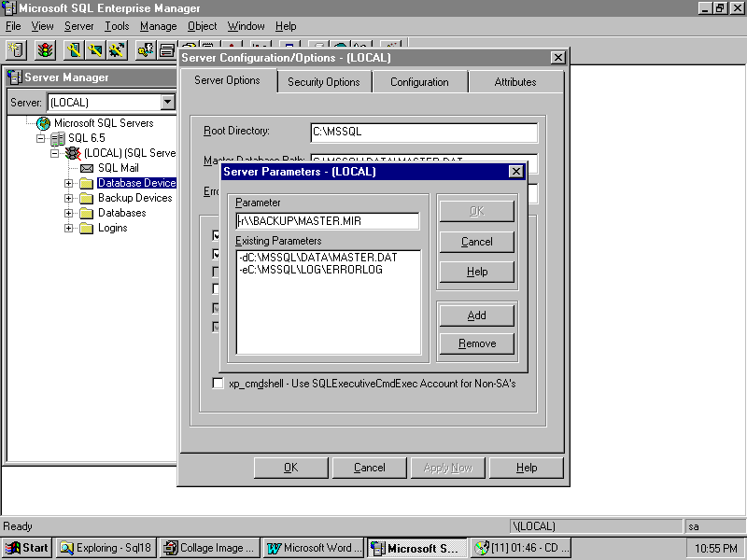This screenshot has height=560, width=747.
Task: Select the Backup Devices folder icon
Action: pos(87,198)
